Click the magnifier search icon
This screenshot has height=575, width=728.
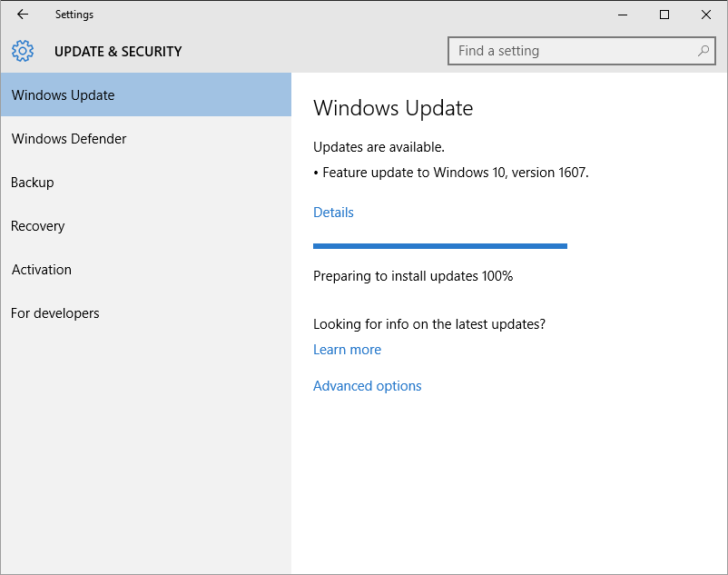(x=703, y=51)
